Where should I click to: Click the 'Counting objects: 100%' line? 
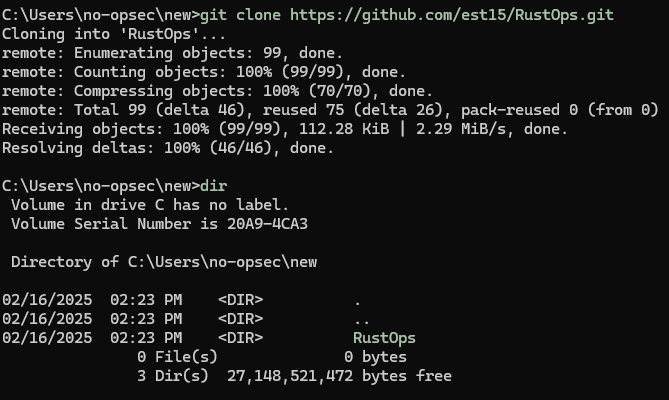pos(204,72)
